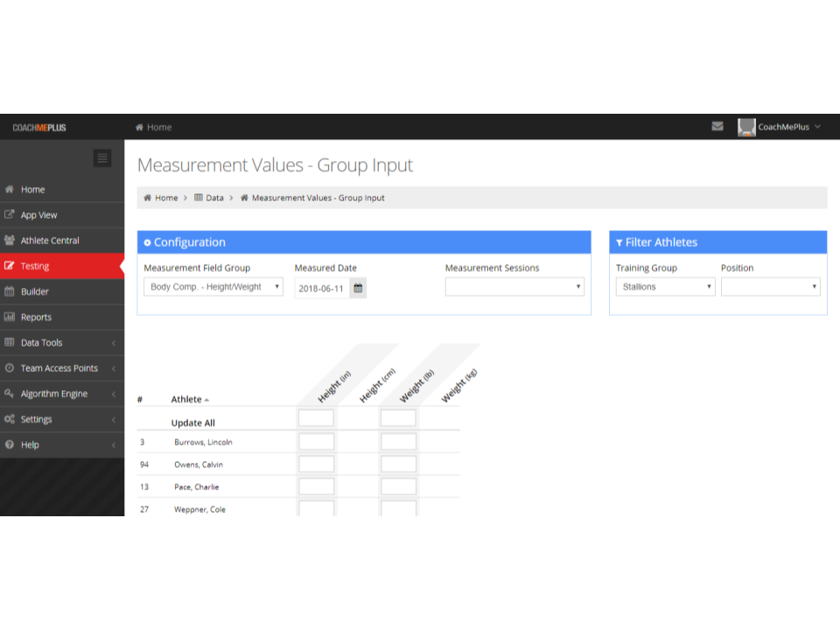The image size is (840, 630).
Task: Click the Team Access Points clock icon
Action: click(9, 368)
